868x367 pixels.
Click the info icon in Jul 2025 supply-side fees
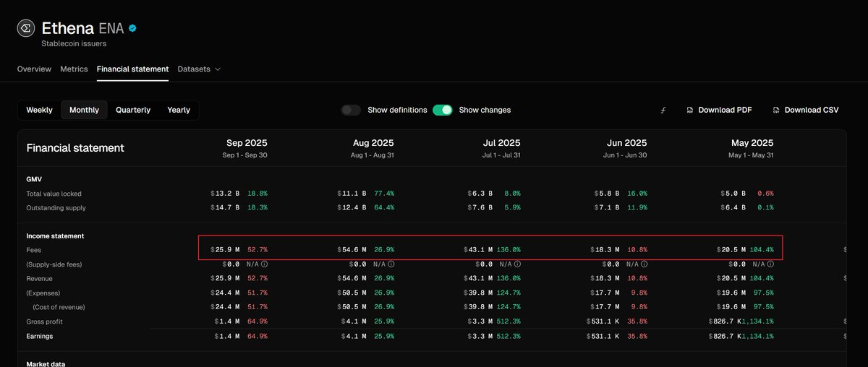click(x=518, y=264)
